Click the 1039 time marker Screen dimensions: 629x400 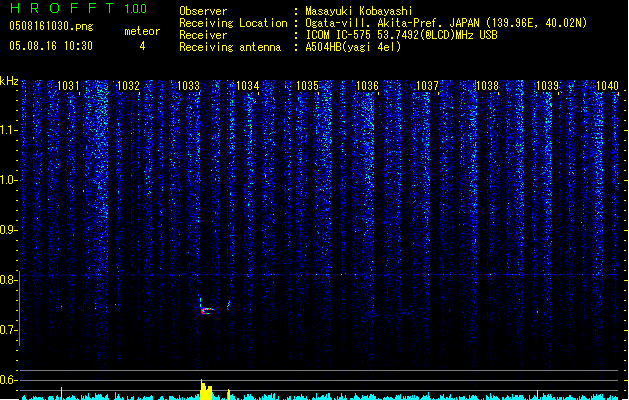pyautogui.click(x=548, y=86)
